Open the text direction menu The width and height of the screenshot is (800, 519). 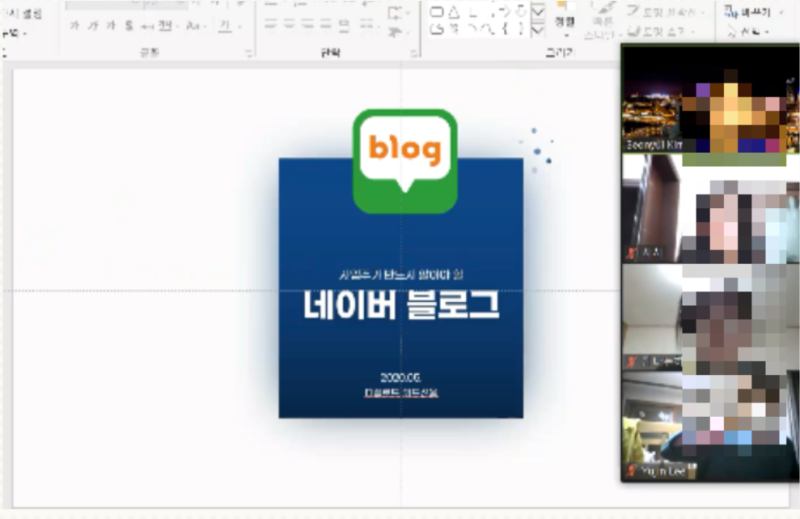pos(397,13)
